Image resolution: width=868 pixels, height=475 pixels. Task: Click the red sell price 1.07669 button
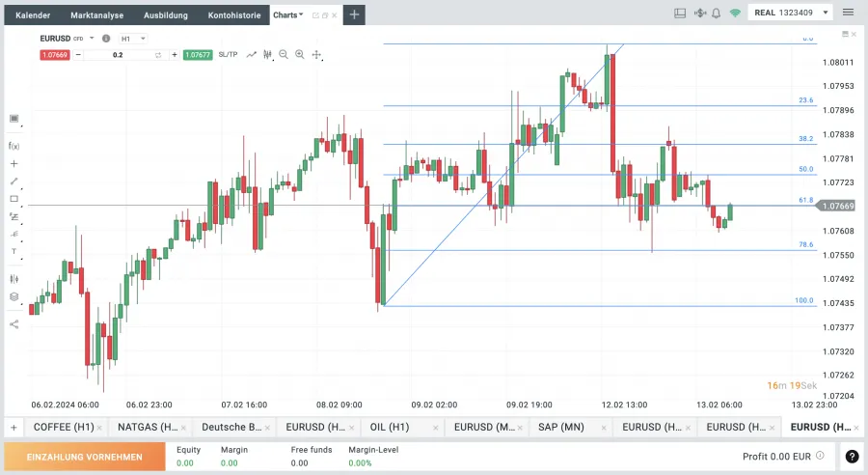coord(55,55)
